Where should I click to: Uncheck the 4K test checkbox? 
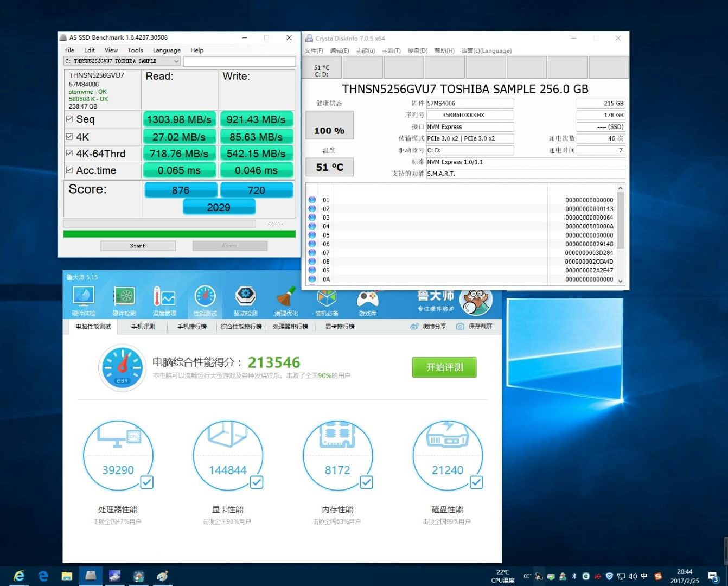pos(69,137)
